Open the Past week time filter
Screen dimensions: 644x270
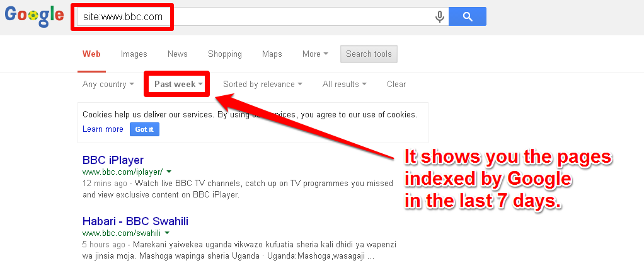(x=179, y=85)
